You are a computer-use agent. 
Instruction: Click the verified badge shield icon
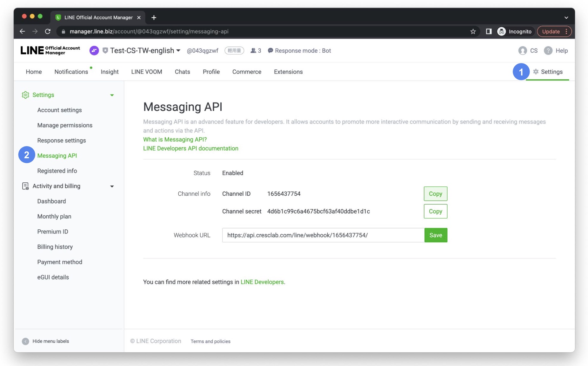105,50
